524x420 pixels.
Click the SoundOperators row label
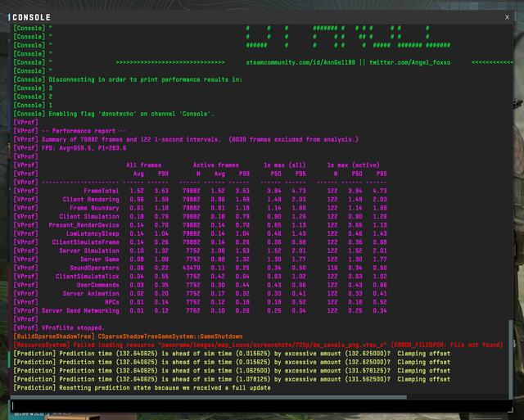(x=94, y=268)
